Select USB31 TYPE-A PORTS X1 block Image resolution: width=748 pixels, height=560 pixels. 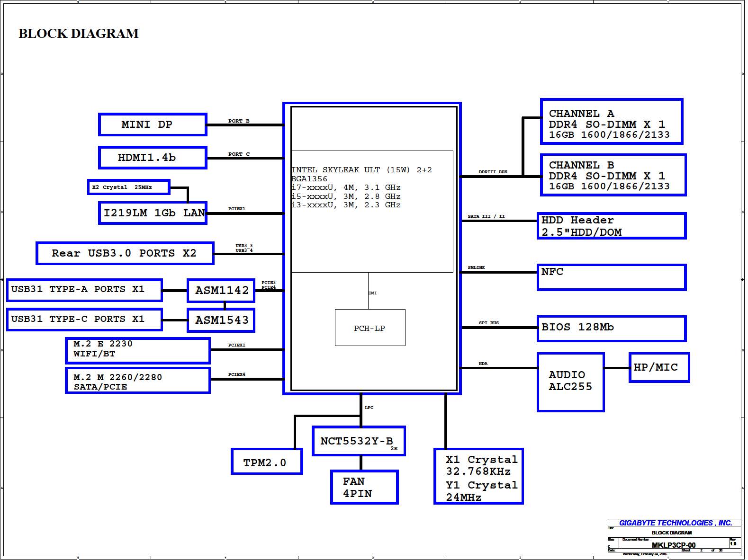84,290
